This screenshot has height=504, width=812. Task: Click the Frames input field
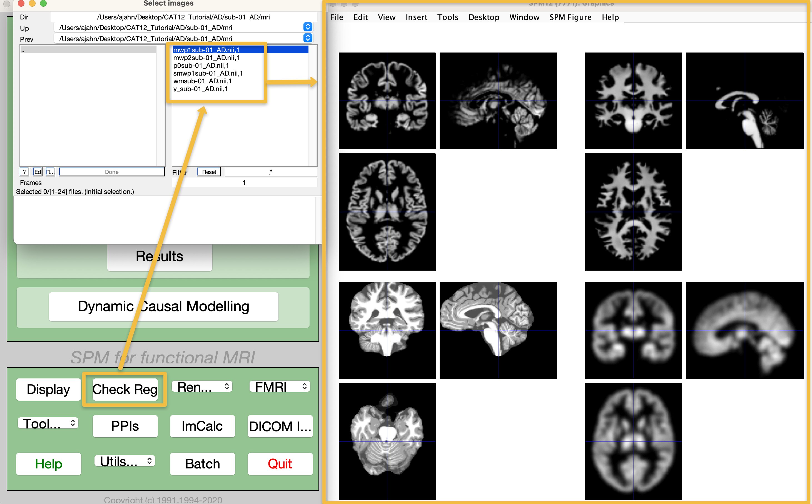244,183
